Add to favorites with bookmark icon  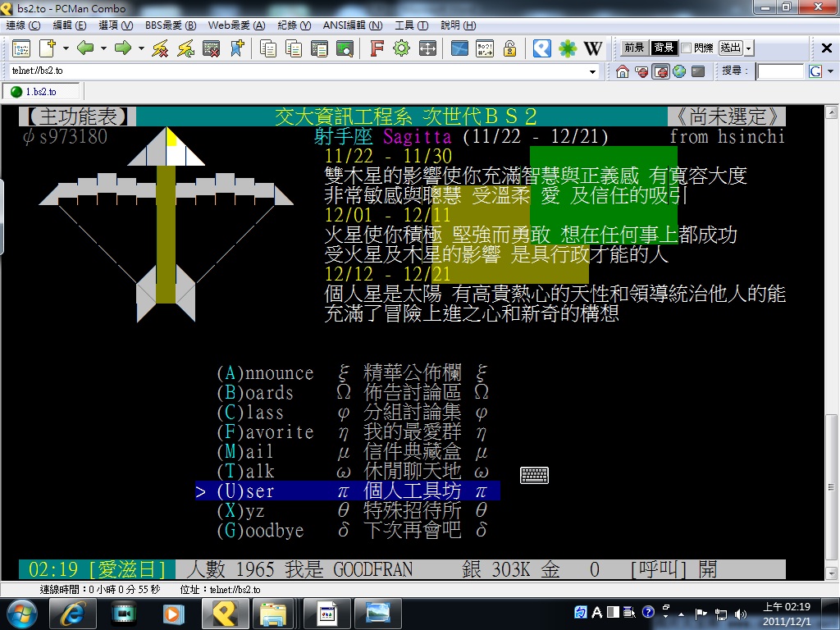237,48
